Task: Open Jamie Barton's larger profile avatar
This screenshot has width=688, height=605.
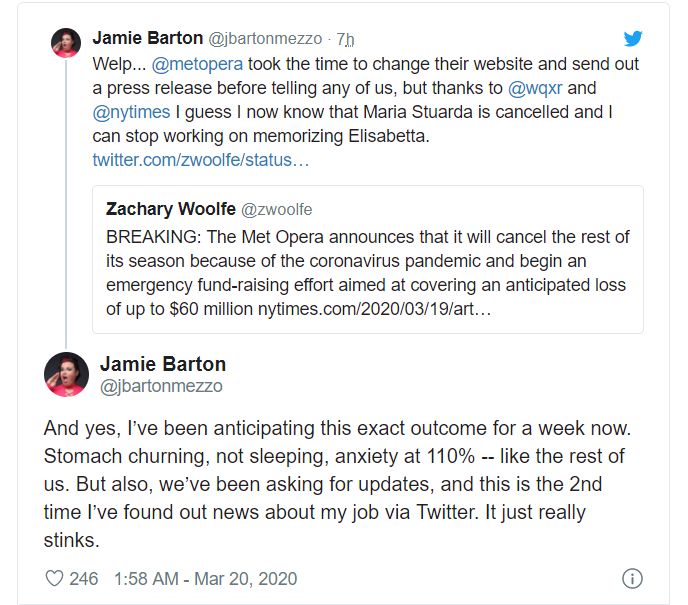Action: coord(66,374)
